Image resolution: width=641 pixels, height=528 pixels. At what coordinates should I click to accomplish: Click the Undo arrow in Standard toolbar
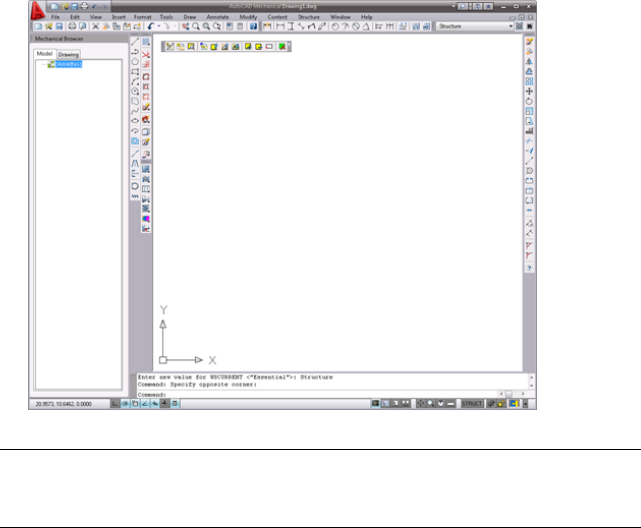click(150, 26)
